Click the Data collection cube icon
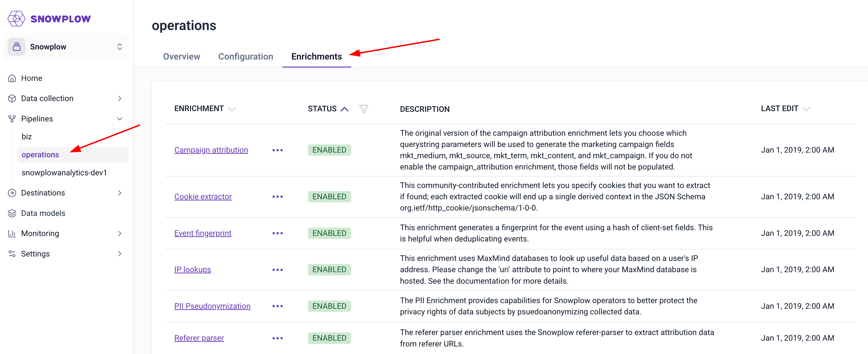The image size is (868, 354). (x=12, y=98)
